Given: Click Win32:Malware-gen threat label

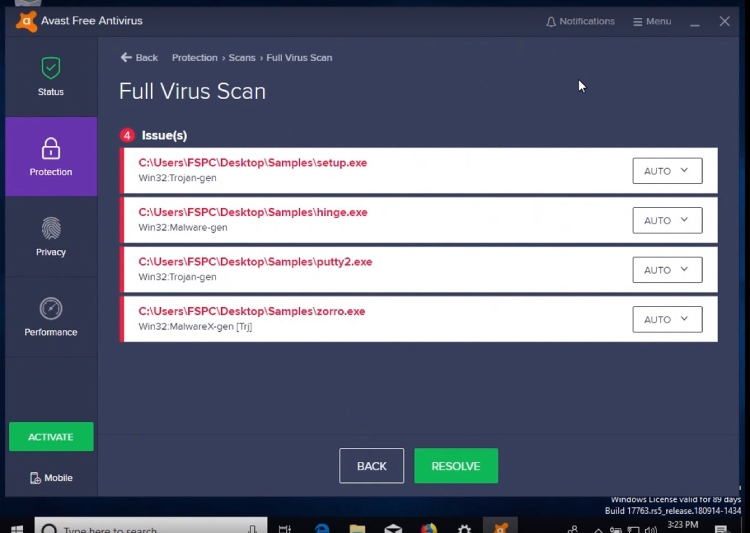Looking at the screenshot, I should click(183, 227).
